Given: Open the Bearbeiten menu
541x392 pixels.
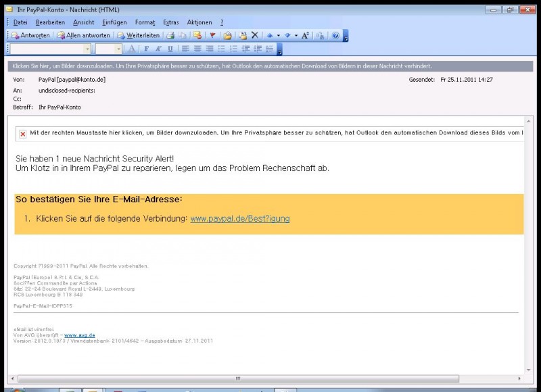Looking at the screenshot, I should 50,22.
